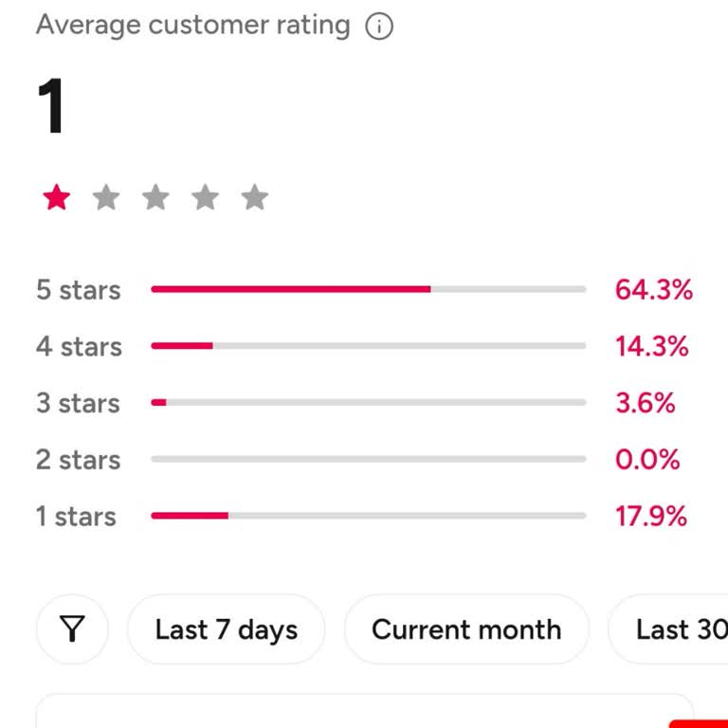Click the 64.3% percentage value

653,290
